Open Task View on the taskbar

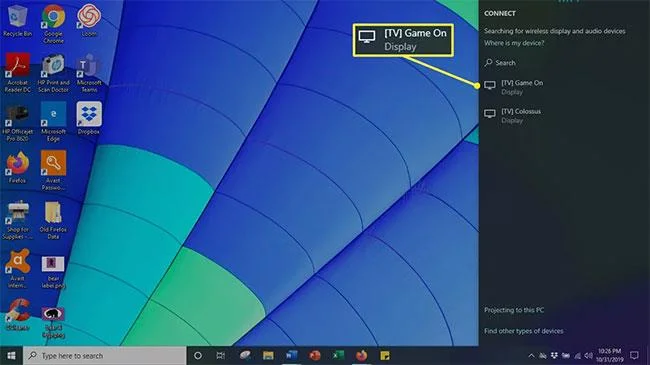pyautogui.click(x=221, y=356)
